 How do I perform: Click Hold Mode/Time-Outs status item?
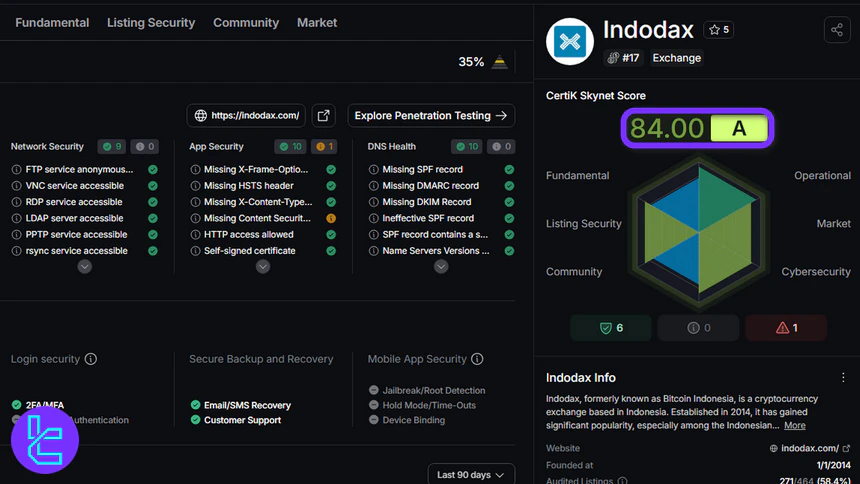tap(422, 405)
